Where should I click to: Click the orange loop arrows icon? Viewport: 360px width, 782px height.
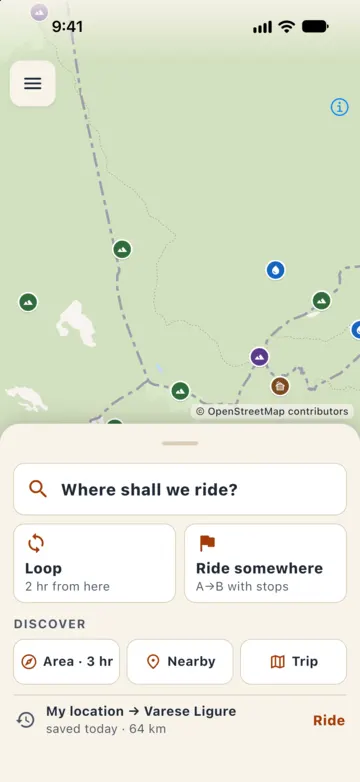36,543
